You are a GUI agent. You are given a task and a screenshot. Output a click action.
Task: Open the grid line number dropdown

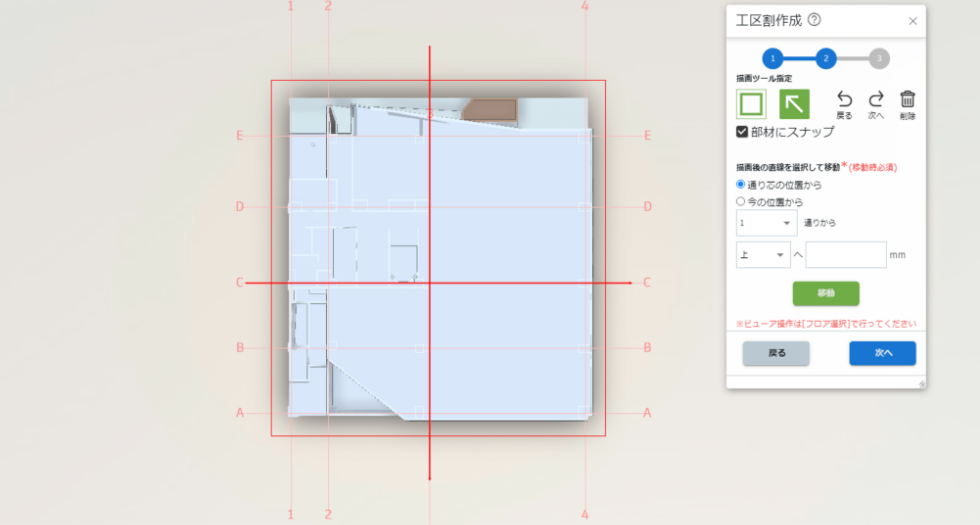click(x=766, y=223)
